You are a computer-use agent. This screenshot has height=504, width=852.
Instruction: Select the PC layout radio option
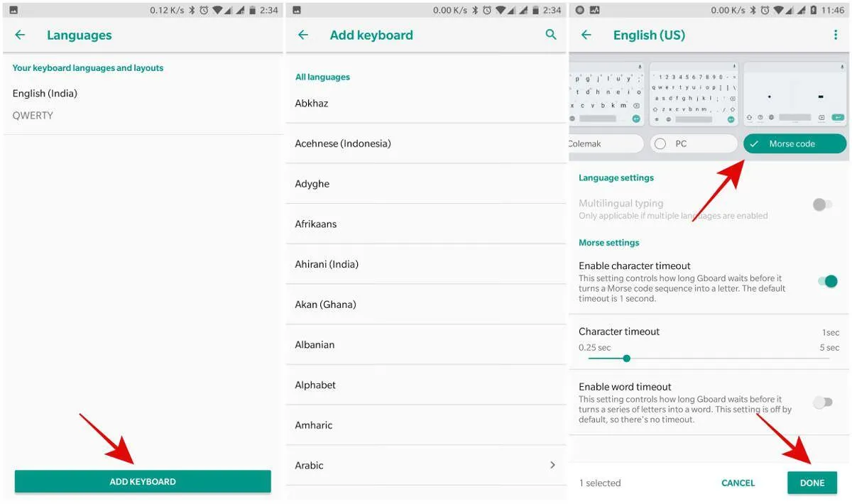tap(694, 143)
